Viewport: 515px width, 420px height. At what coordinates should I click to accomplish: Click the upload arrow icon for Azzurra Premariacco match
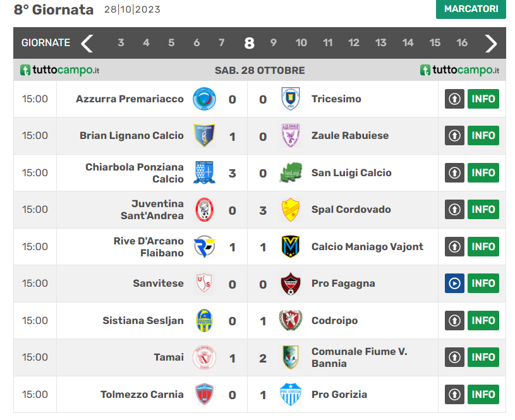(454, 99)
